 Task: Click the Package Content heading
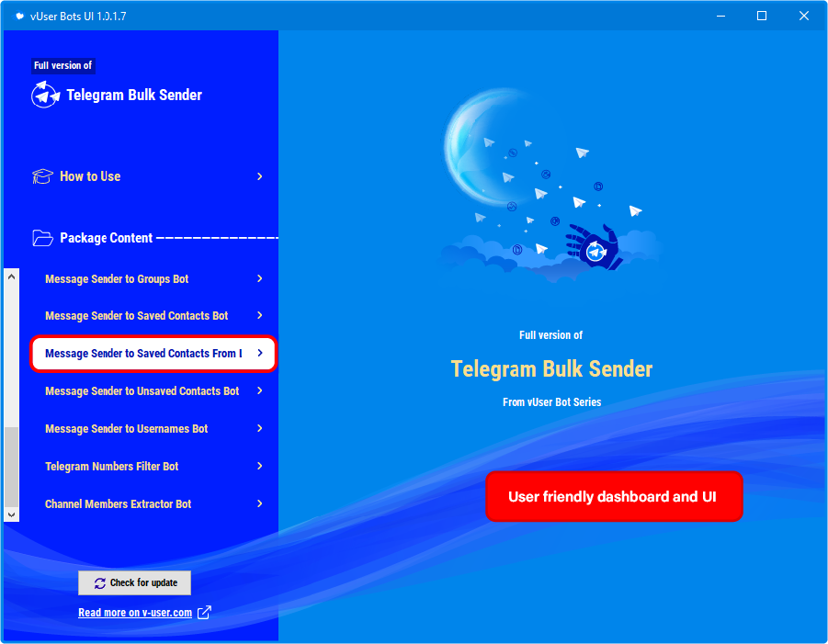106,238
